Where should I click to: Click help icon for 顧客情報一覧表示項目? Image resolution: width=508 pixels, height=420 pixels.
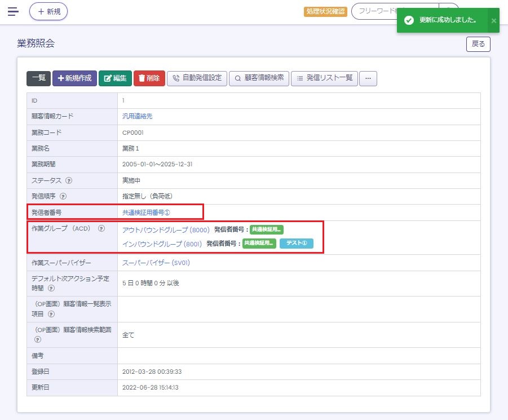tap(51, 313)
